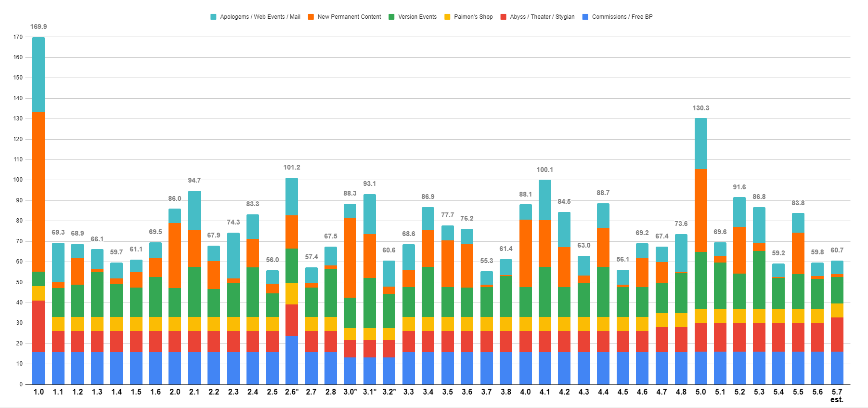Click the 170 y-axis tick label

(18, 37)
